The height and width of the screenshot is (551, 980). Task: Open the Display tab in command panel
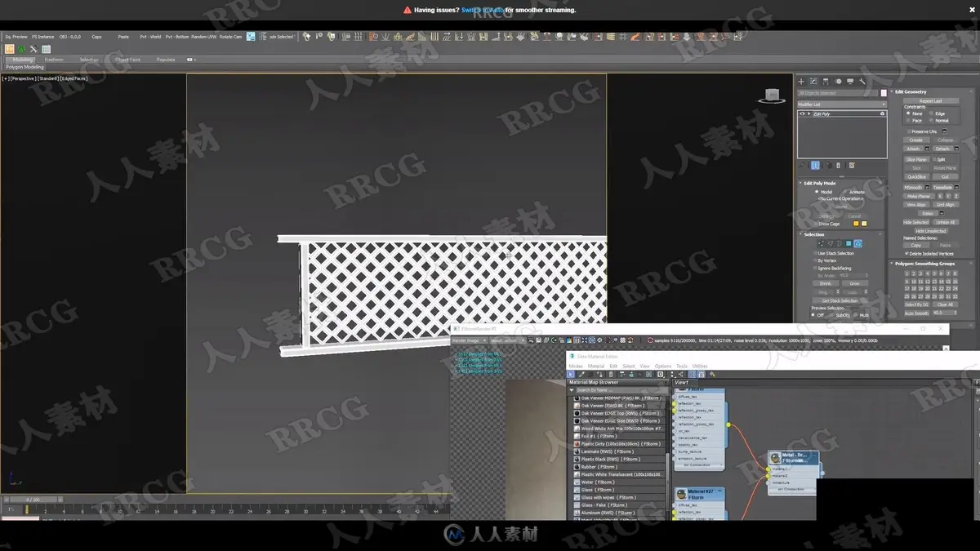pos(850,82)
